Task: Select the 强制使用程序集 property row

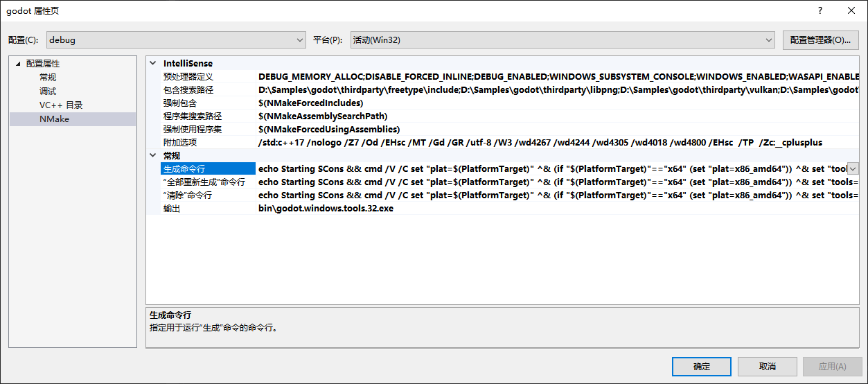Action: [x=503, y=129]
